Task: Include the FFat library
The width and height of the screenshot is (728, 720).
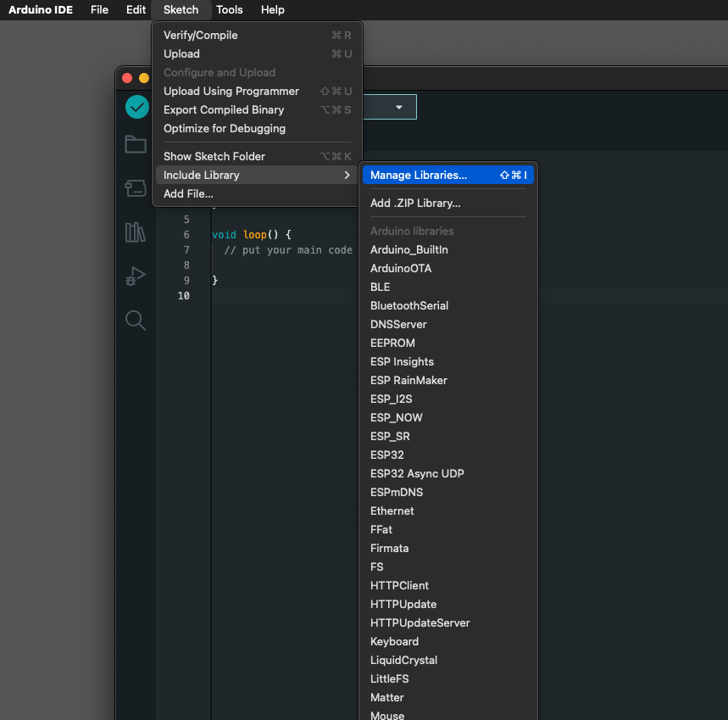Action: pos(448,529)
